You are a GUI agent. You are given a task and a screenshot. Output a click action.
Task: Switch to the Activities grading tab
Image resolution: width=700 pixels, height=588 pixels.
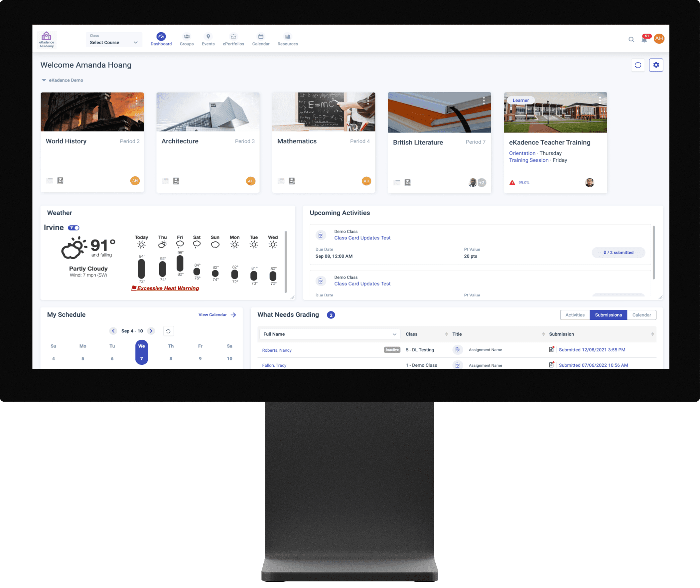coord(575,315)
